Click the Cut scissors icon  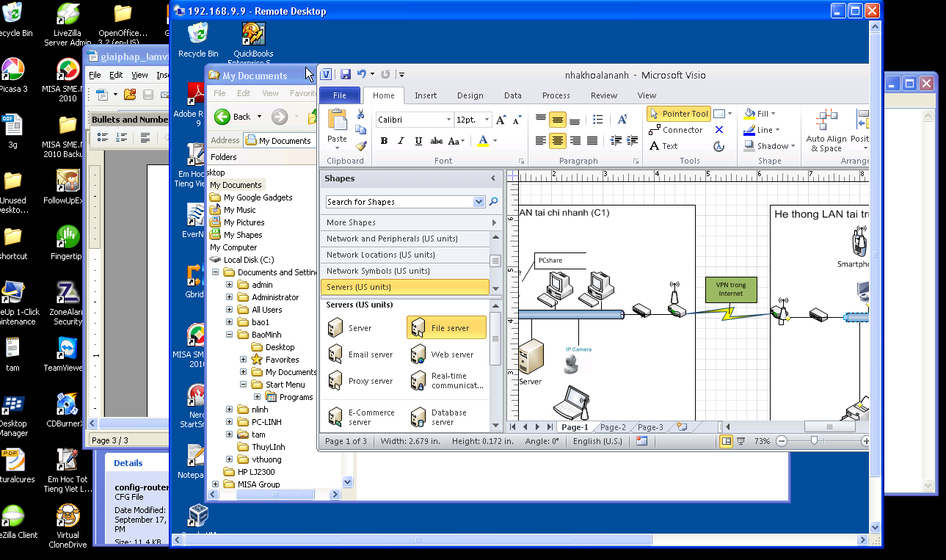coord(360,114)
